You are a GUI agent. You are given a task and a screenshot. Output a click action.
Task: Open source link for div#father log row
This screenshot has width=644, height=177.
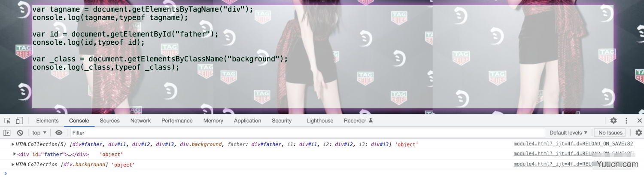click(x=573, y=154)
